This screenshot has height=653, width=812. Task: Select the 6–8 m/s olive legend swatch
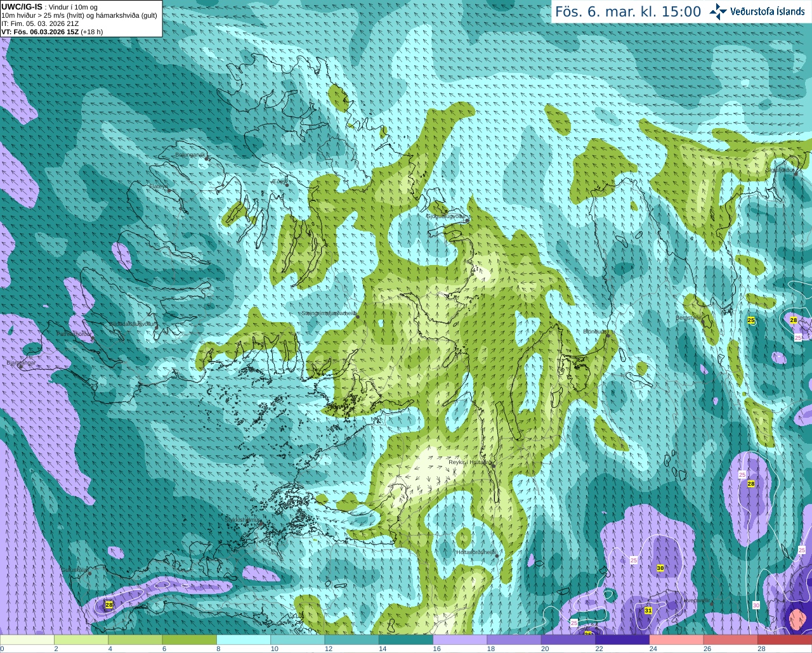pyautogui.click(x=190, y=640)
